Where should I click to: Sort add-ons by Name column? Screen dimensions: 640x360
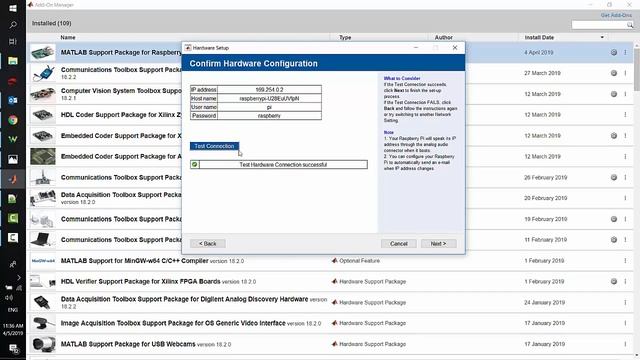click(68, 38)
